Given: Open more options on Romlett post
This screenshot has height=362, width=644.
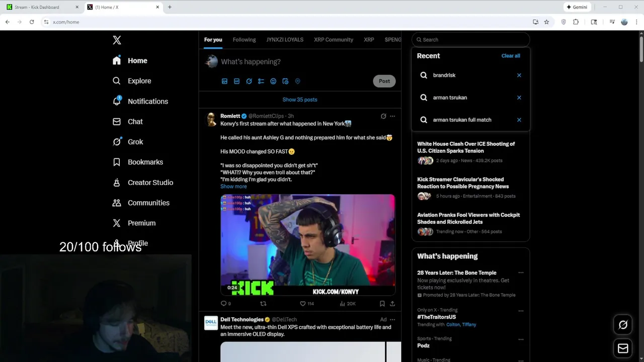Looking at the screenshot, I should [x=392, y=116].
